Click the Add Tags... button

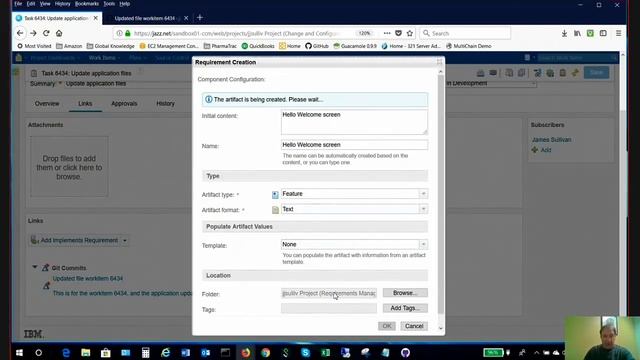coord(405,308)
